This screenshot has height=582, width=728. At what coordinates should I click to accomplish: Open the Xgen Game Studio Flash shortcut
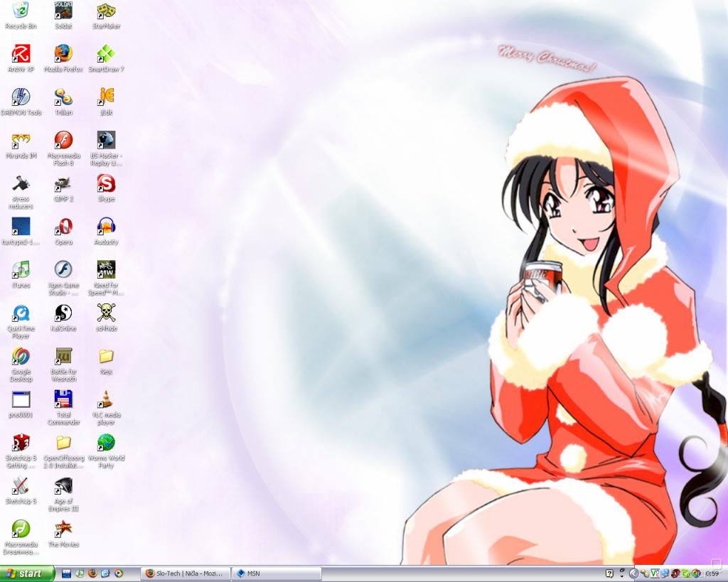pos(63,278)
